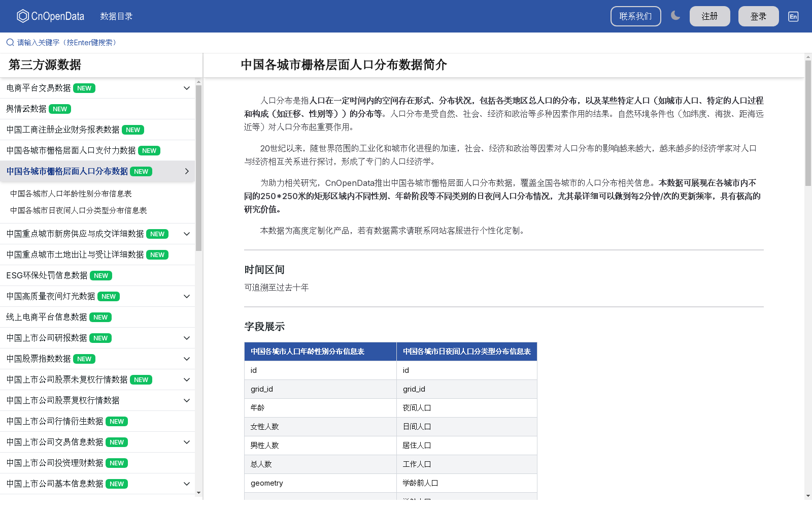Viewport: 812px width, 508px height.
Task: Expand 中国高质量夜间灯光数据 chevron
Action: point(186,296)
